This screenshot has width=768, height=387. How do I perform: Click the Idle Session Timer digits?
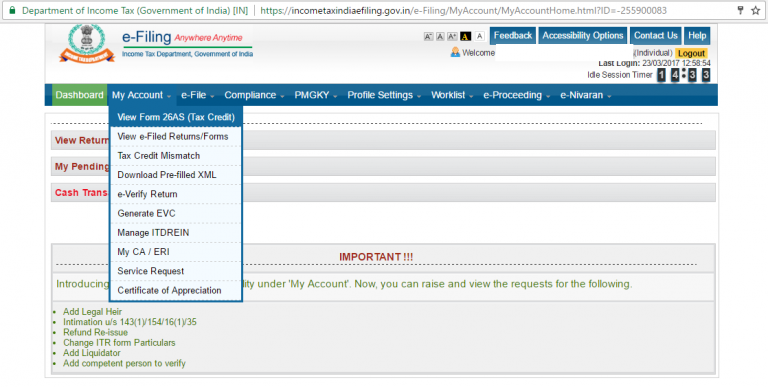click(x=683, y=75)
